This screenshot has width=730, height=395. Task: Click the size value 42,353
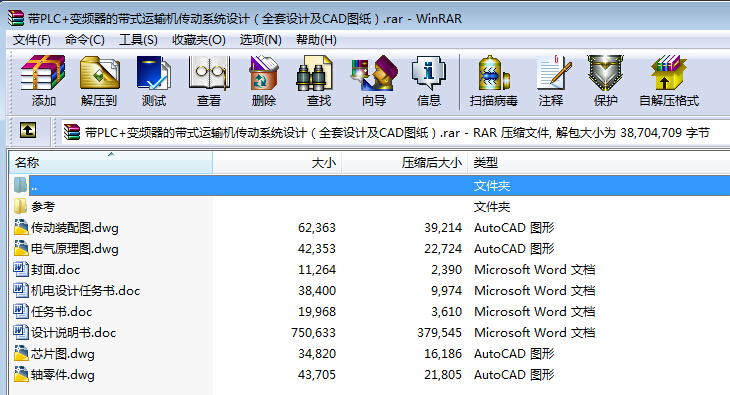[317, 249]
